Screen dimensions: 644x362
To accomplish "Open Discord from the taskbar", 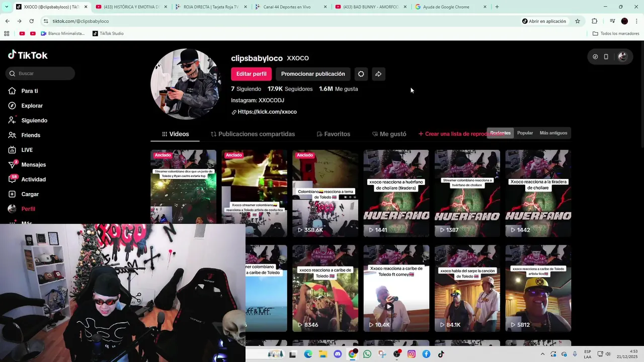I will click(338, 354).
